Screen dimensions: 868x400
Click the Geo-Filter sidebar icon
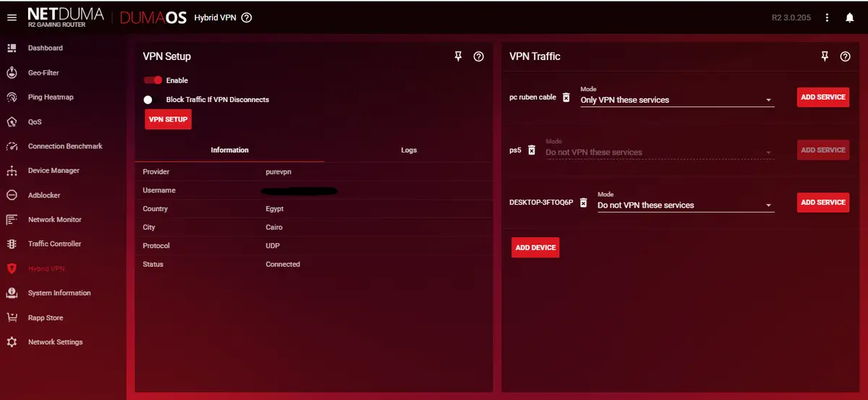pyautogui.click(x=12, y=72)
